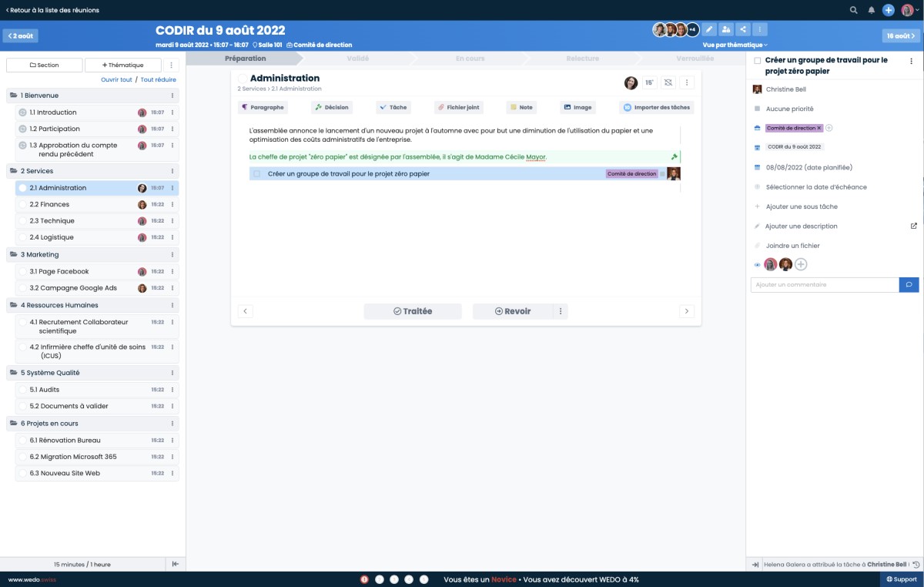Open description in external editor icon
The width and height of the screenshot is (924, 587).
click(913, 226)
